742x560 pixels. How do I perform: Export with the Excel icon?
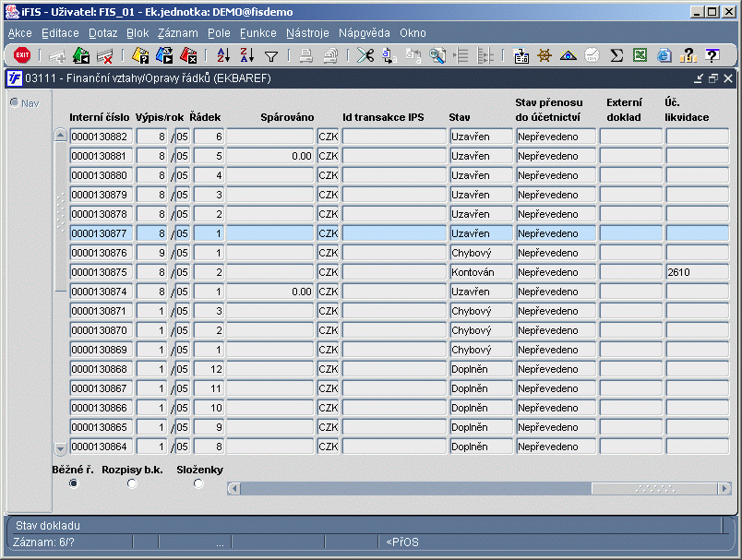[x=640, y=55]
